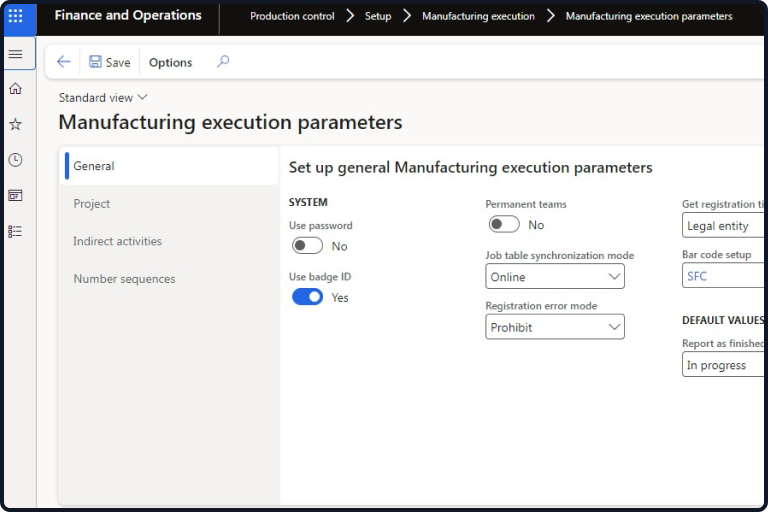Click Manufacturing execution breadcrumb
The height and width of the screenshot is (512, 768).
pos(479,16)
